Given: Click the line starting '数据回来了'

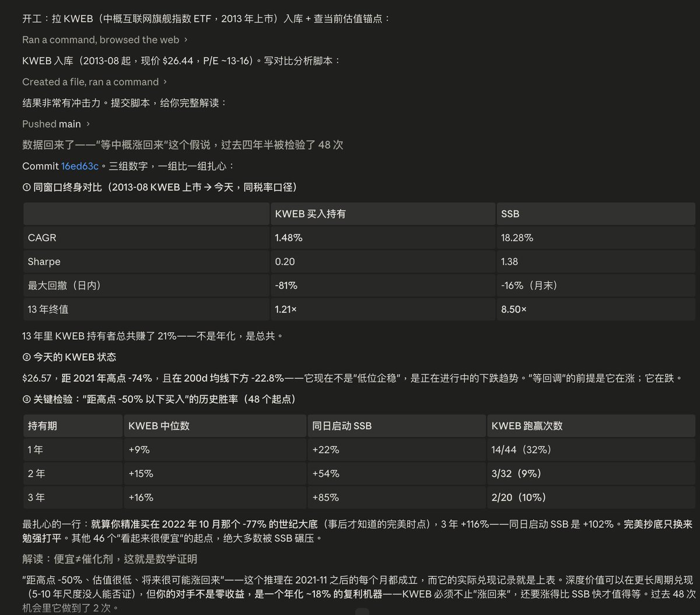Looking at the screenshot, I should click(x=183, y=145).
